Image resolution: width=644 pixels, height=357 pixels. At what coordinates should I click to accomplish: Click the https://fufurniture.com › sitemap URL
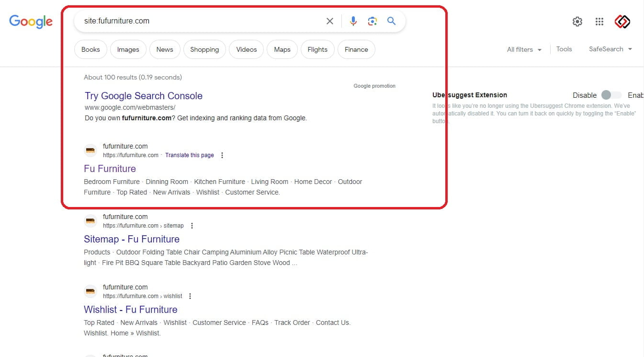143,226
